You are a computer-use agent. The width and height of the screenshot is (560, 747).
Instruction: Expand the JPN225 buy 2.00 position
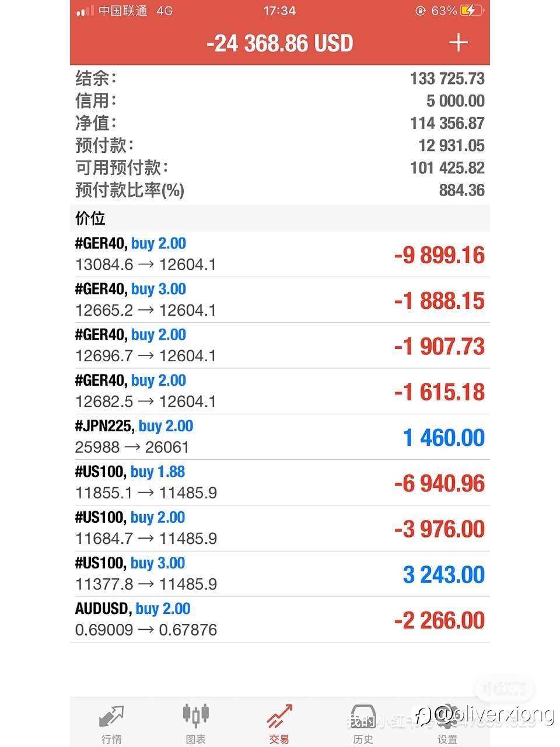click(x=279, y=437)
